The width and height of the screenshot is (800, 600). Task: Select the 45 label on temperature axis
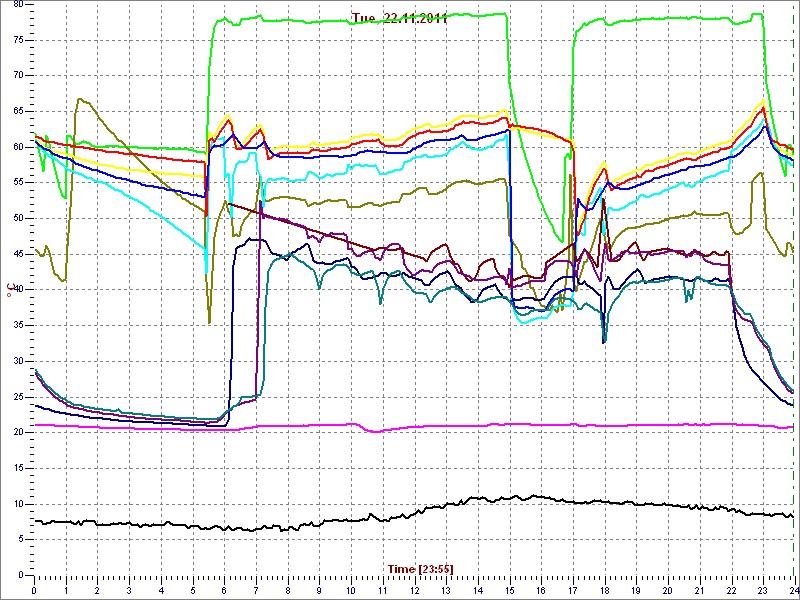[x=18, y=254]
